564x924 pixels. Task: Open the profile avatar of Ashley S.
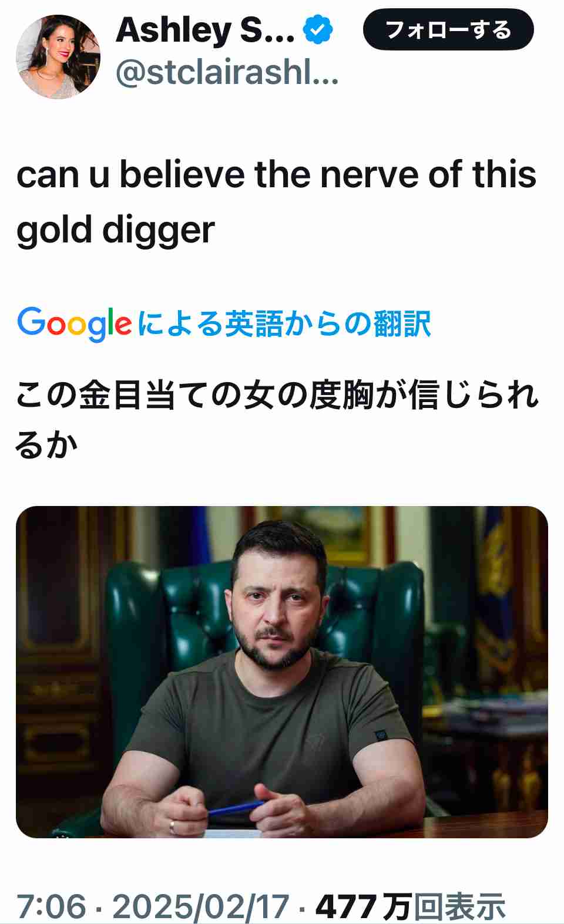[58, 57]
